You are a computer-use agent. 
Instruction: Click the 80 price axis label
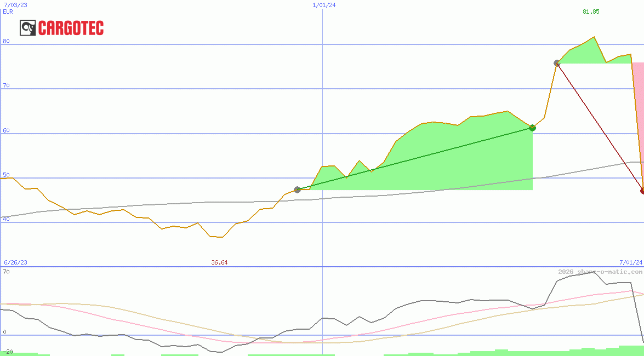coord(6,41)
